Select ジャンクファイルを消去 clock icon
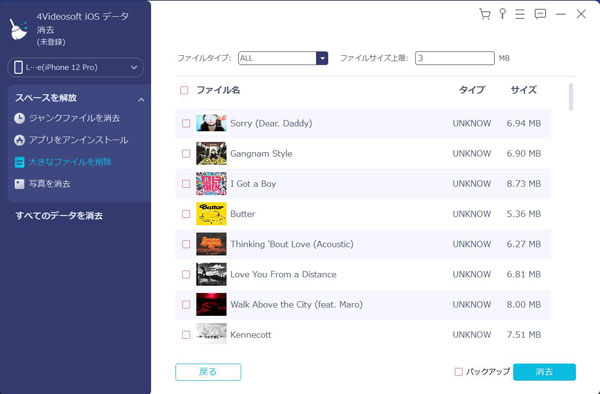The image size is (600, 394). [x=19, y=118]
